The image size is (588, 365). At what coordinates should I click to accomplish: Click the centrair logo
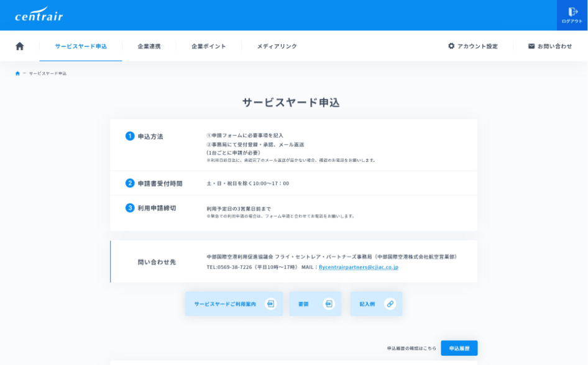[39, 15]
